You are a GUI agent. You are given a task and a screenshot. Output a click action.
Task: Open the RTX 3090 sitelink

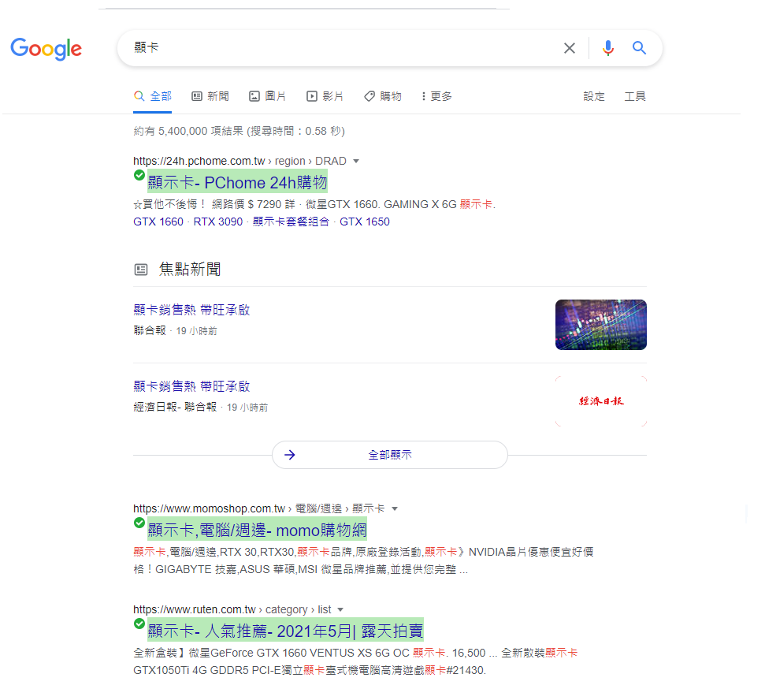[218, 222]
